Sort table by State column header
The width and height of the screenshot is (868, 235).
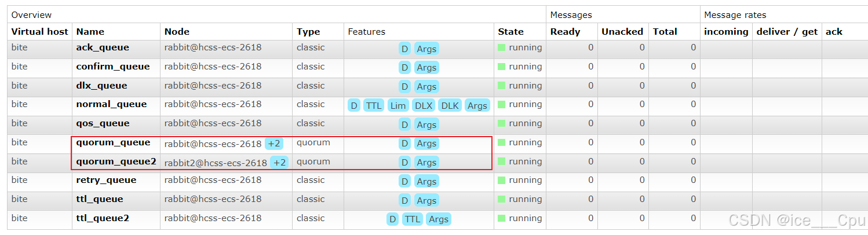(510, 32)
